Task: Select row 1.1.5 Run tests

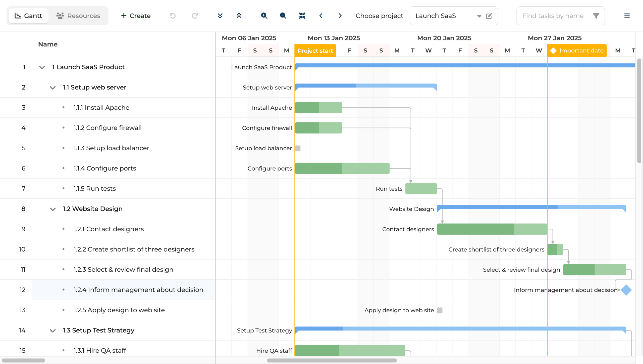Action: (108, 189)
